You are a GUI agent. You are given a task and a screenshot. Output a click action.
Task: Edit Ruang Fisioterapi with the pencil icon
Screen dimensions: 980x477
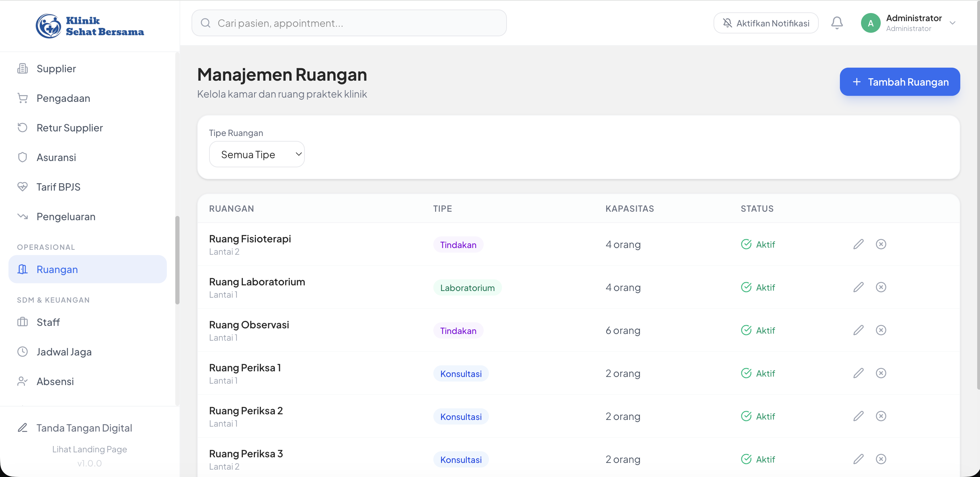(859, 244)
